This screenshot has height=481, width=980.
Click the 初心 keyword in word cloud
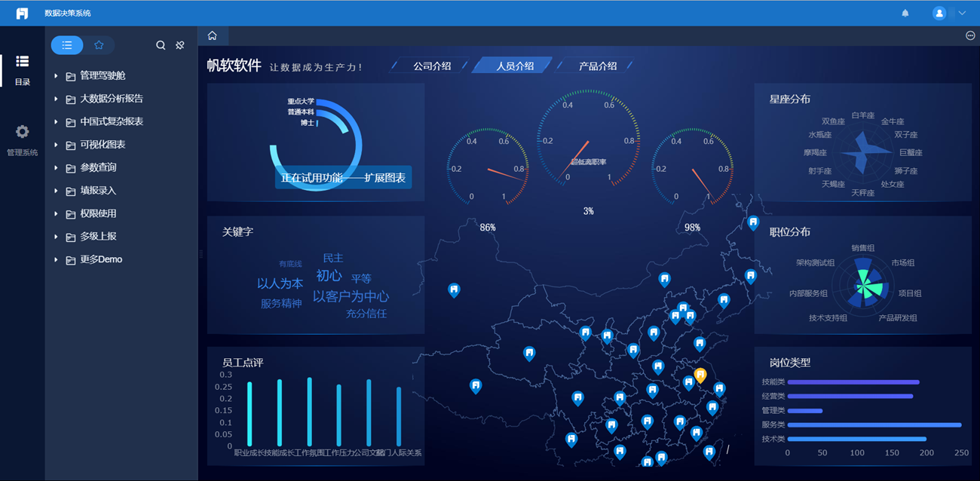click(x=329, y=276)
